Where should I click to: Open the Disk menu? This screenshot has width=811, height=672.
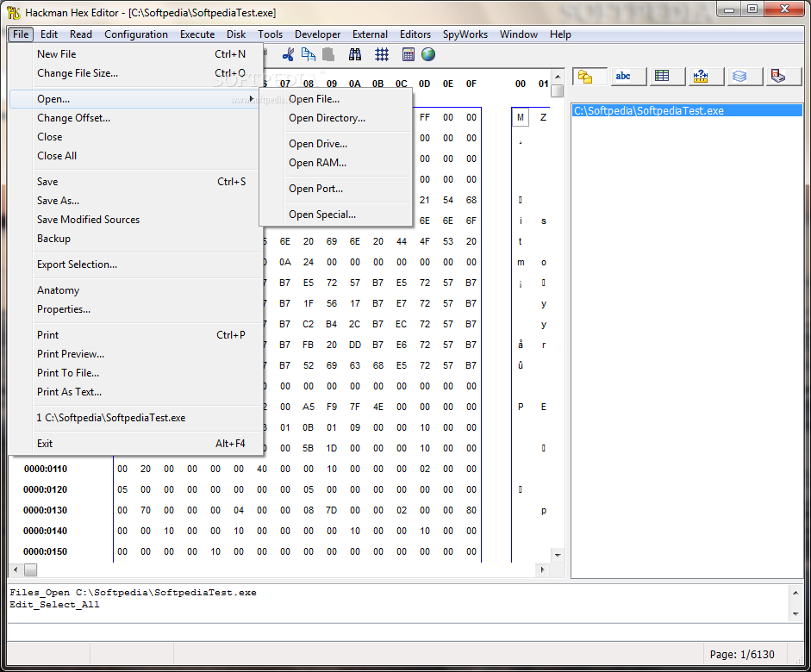click(x=236, y=34)
